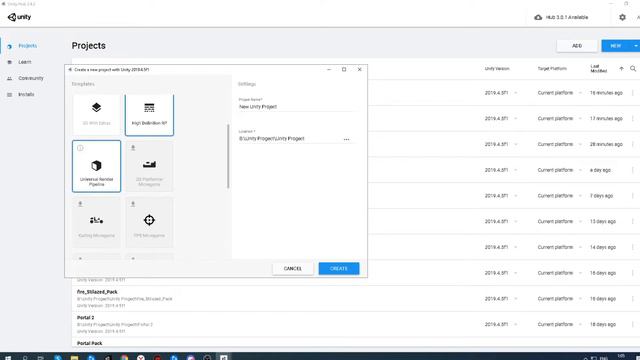Open Task View on taskbar
The image size is (640, 360).
(40, 357)
